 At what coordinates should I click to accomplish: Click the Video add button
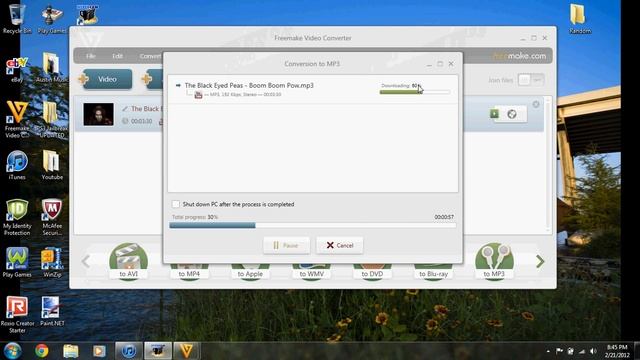pyautogui.click(x=107, y=79)
